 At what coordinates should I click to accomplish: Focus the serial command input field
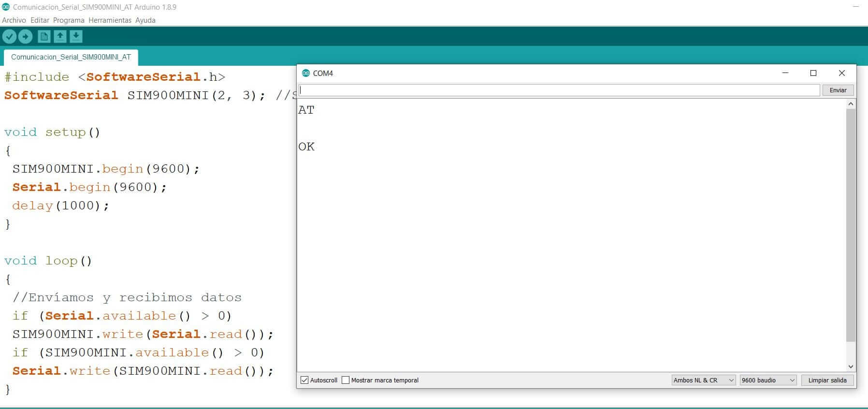559,90
